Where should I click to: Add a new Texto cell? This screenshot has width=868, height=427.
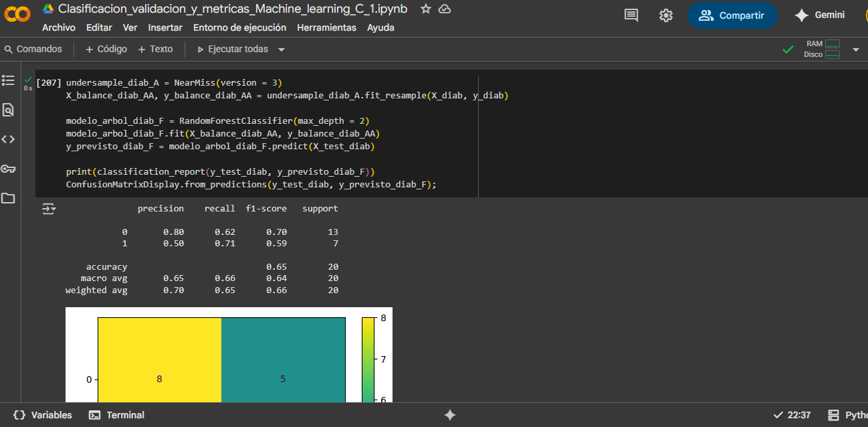tap(155, 49)
